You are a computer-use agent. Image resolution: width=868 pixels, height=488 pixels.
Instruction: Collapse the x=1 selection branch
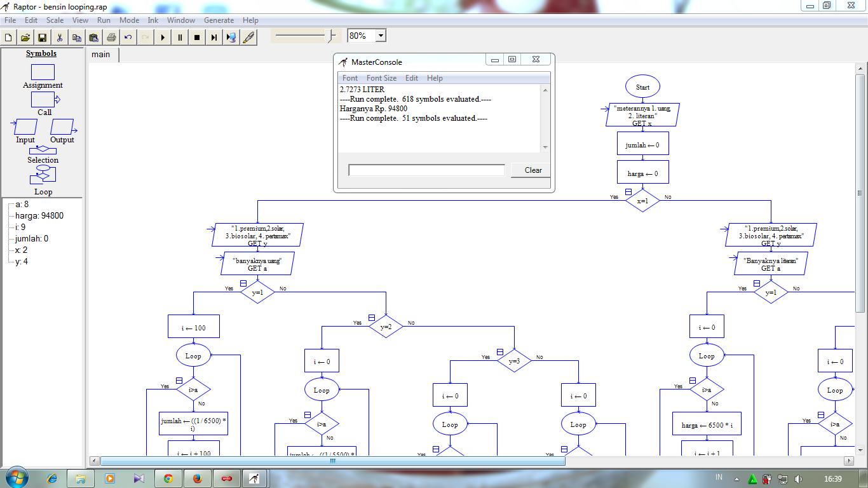[628, 191]
